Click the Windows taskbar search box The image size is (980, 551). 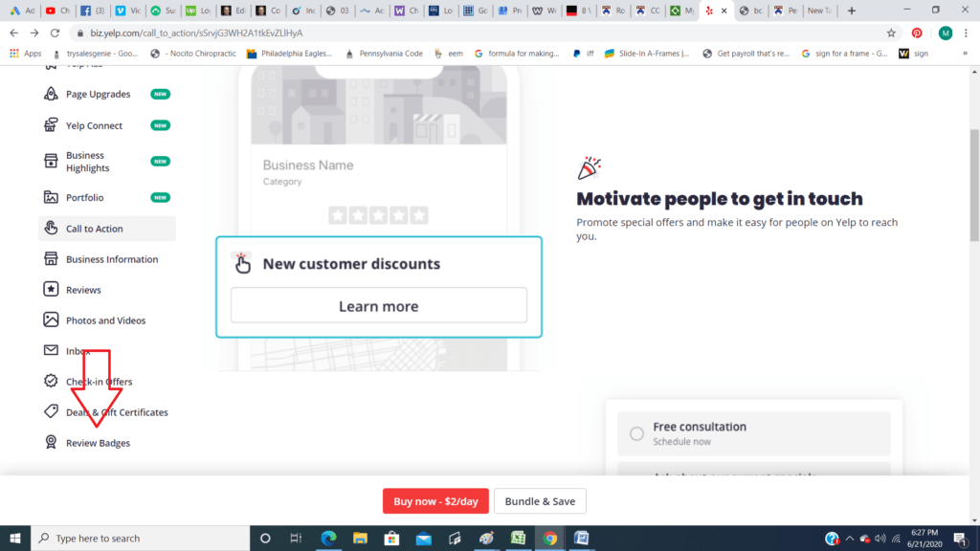(x=140, y=538)
